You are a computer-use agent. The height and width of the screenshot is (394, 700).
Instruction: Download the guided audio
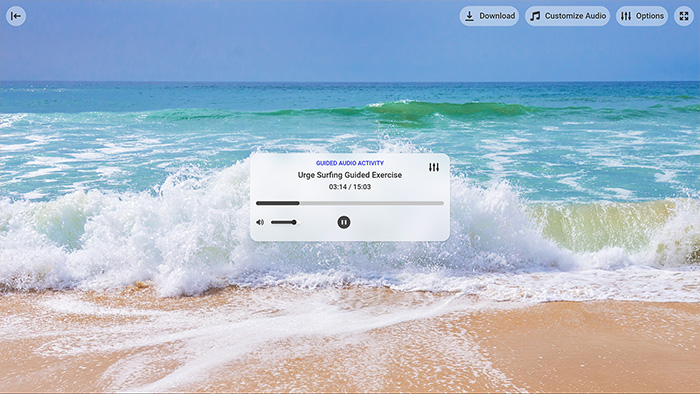489,16
